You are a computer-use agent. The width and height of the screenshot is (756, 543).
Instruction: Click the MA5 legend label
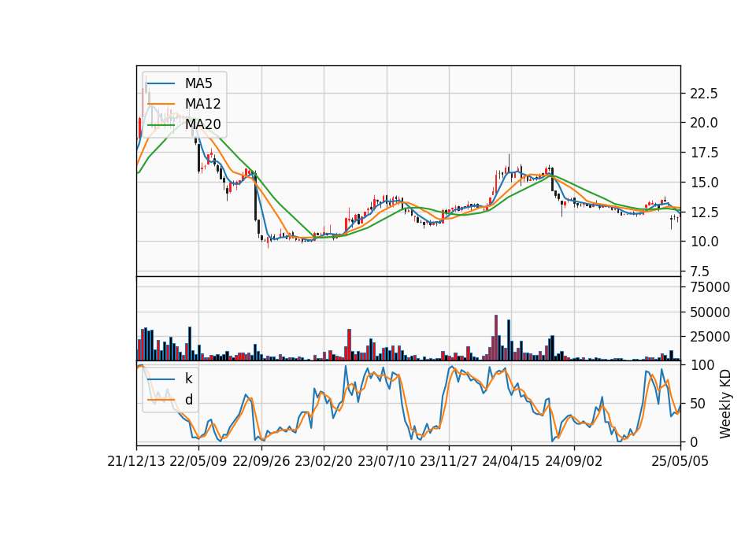[x=198, y=83]
